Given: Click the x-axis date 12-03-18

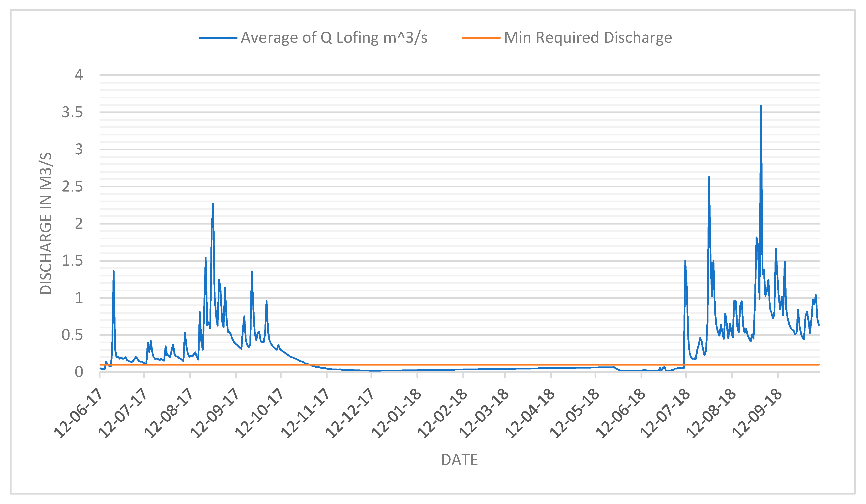Looking at the screenshot, I should coord(483,413).
